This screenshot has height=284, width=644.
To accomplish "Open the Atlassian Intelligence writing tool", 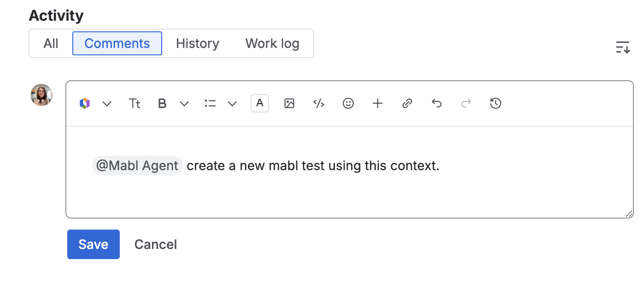I will click(84, 103).
